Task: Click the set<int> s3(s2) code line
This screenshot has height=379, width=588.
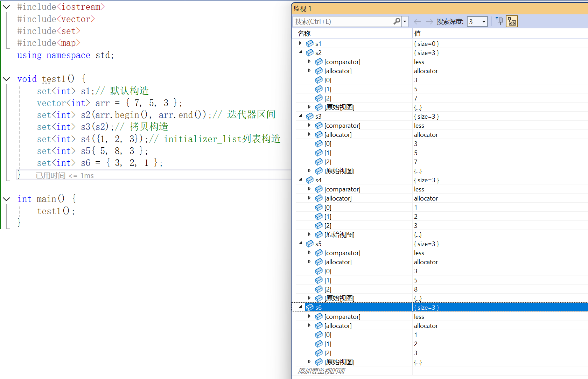Action: coord(103,127)
